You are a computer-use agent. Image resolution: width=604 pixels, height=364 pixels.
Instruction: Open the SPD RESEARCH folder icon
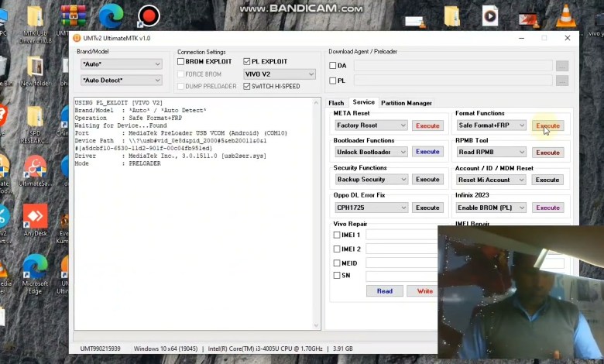click(x=35, y=117)
